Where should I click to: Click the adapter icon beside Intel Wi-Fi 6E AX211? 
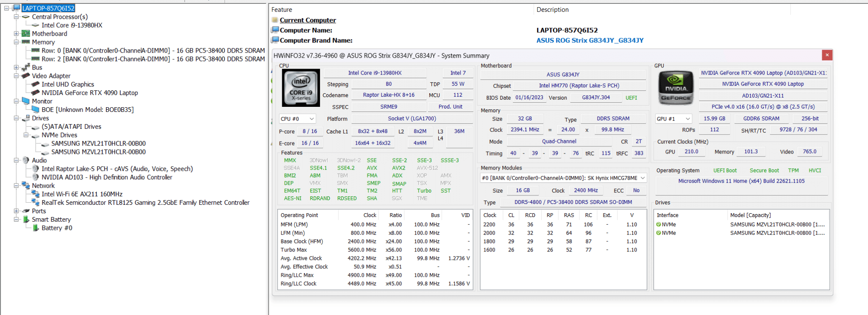(36, 194)
